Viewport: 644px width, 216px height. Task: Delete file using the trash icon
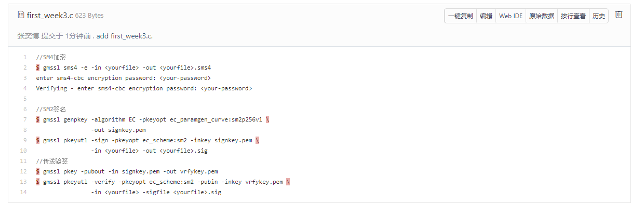pos(619,15)
